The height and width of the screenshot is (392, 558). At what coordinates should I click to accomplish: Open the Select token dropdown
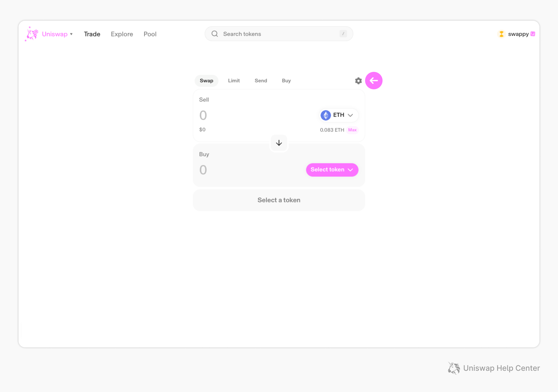pyautogui.click(x=332, y=170)
